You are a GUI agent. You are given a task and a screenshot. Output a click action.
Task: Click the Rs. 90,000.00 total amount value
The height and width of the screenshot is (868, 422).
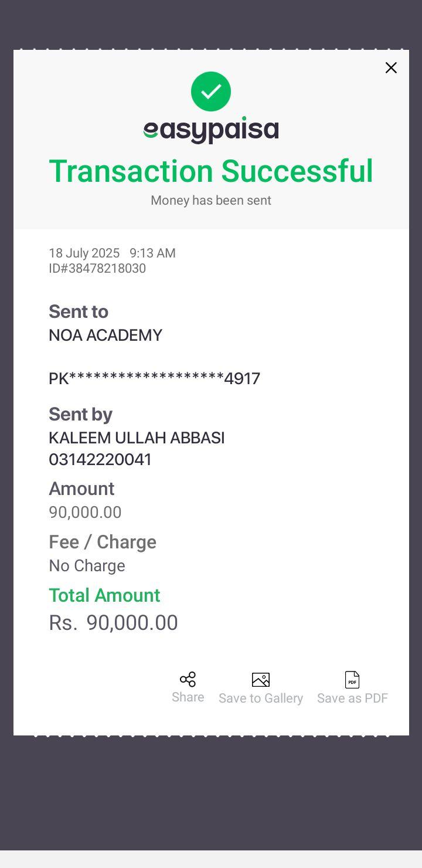(113, 623)
